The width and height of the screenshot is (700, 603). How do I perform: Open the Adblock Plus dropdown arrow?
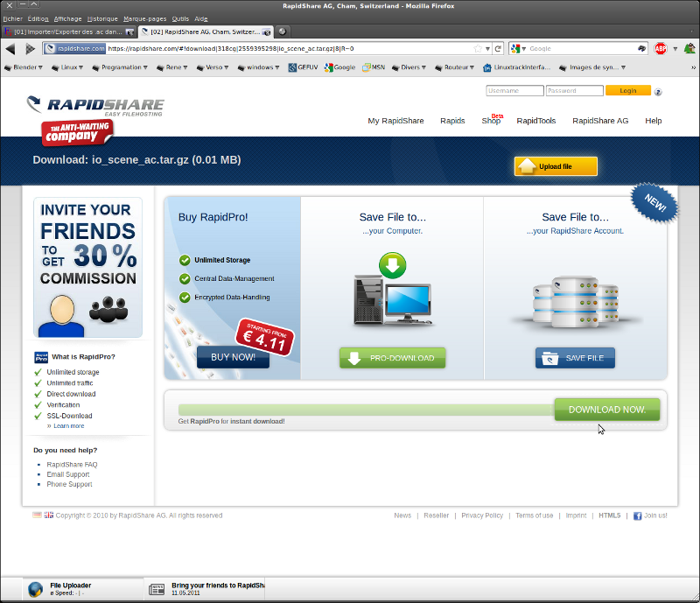tap(675, 49)
